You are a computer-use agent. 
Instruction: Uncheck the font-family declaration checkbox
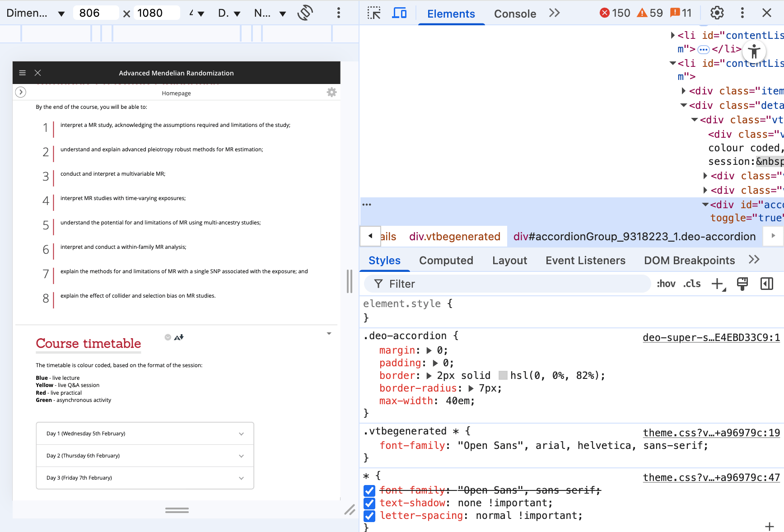(x=369, y=490)
